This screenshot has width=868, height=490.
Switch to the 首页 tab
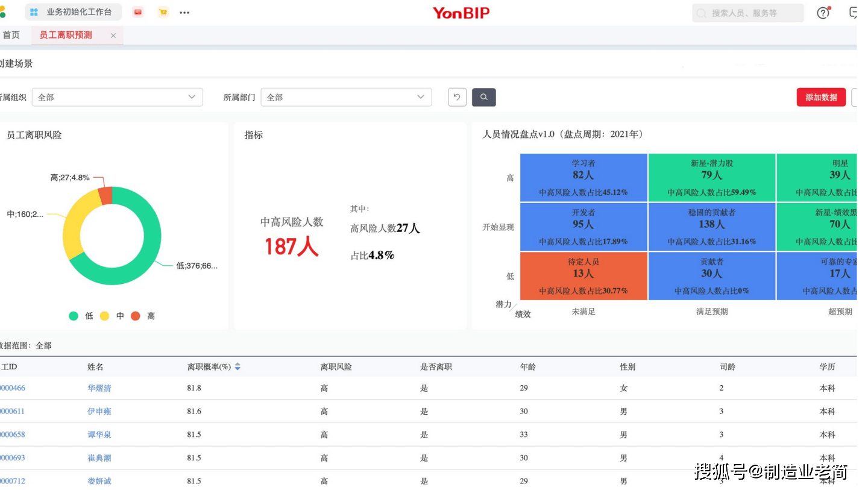11,35
